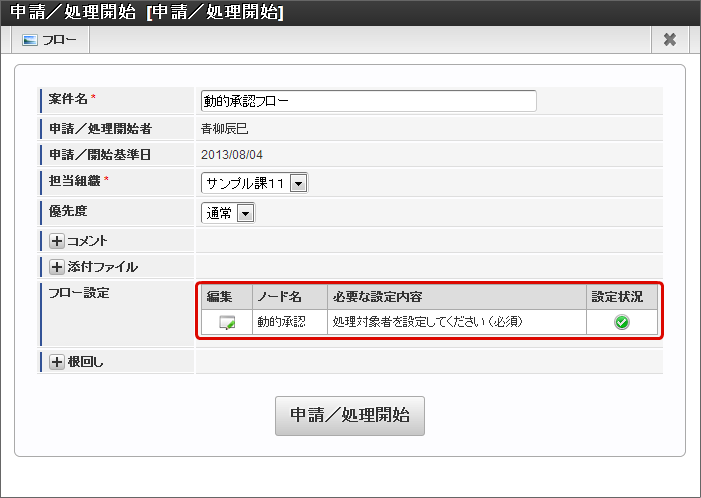Click the dialog title 申請/処理開始
Screen dimensions: 701x498
pyautogui.click(x=147, y=12)
